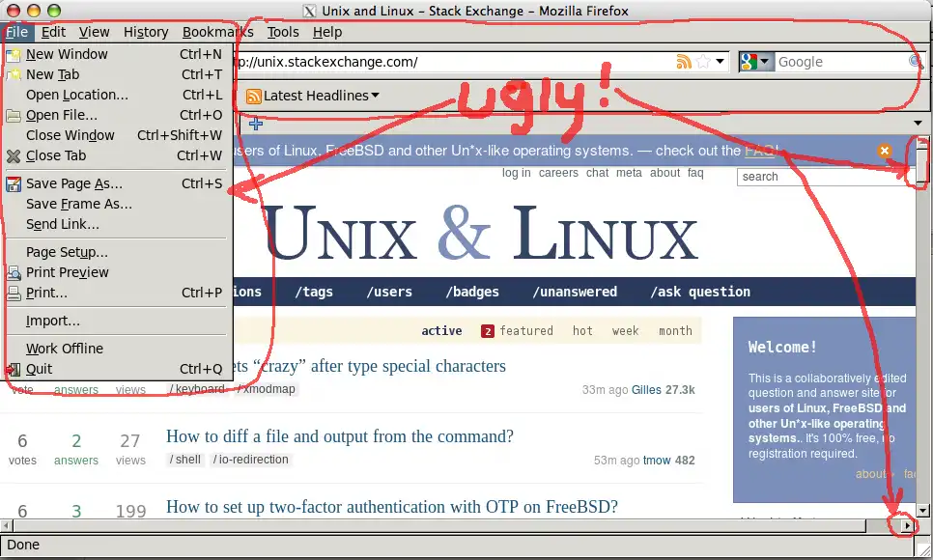
Task: Click the search magnifier icon
Action: [916, 61]
